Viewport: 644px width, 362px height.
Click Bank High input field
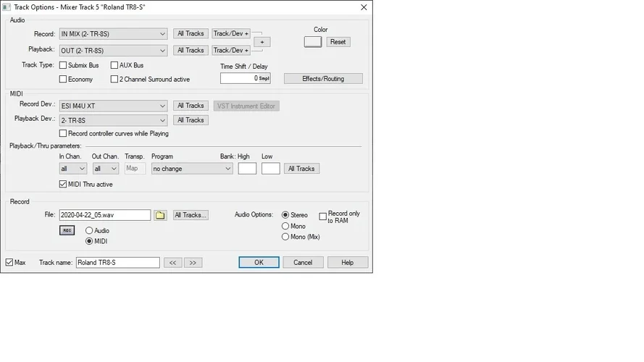(247, 169)
